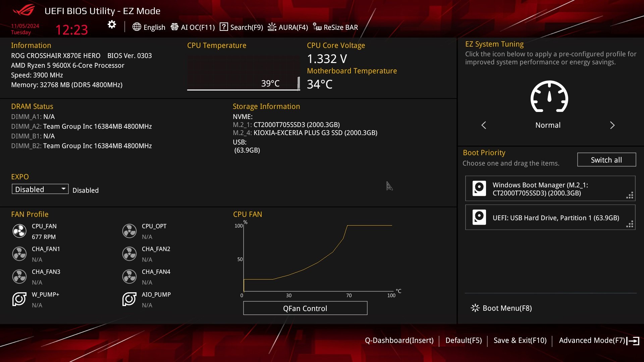Click the CPU_FAN fan profile icon

coord(19,231)
